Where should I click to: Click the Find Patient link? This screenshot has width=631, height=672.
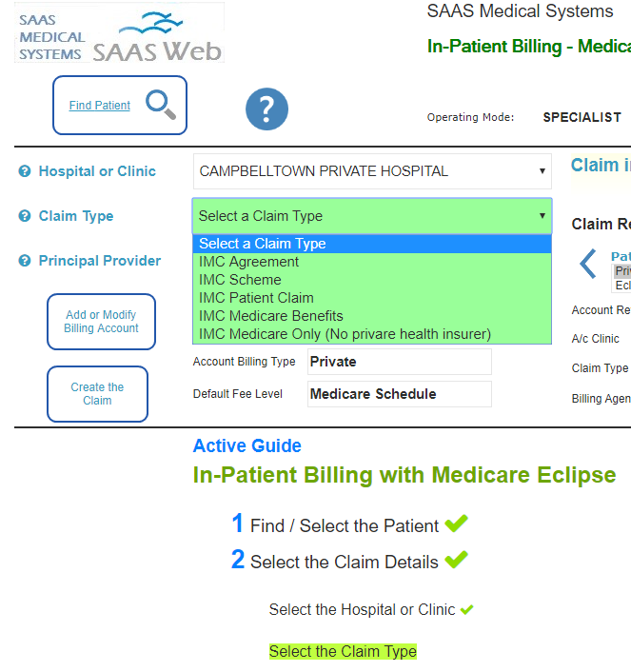point(100,106)
